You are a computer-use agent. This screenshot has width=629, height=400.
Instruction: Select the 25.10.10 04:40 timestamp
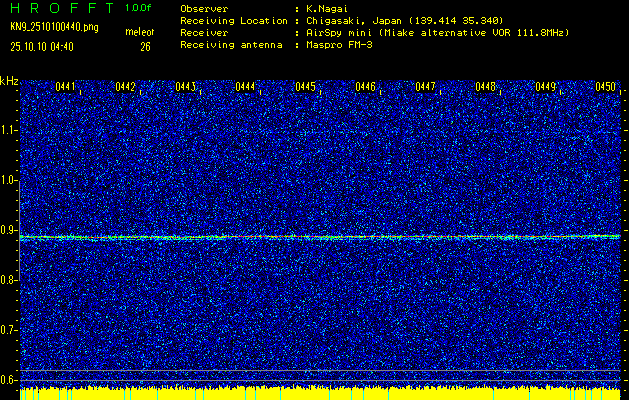(x=42, y=46)
